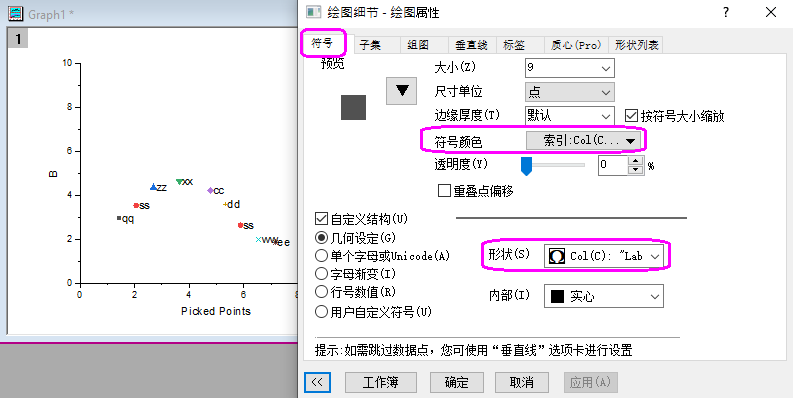Open the 尺寸单位 unit dropdown

click(569, 92)
